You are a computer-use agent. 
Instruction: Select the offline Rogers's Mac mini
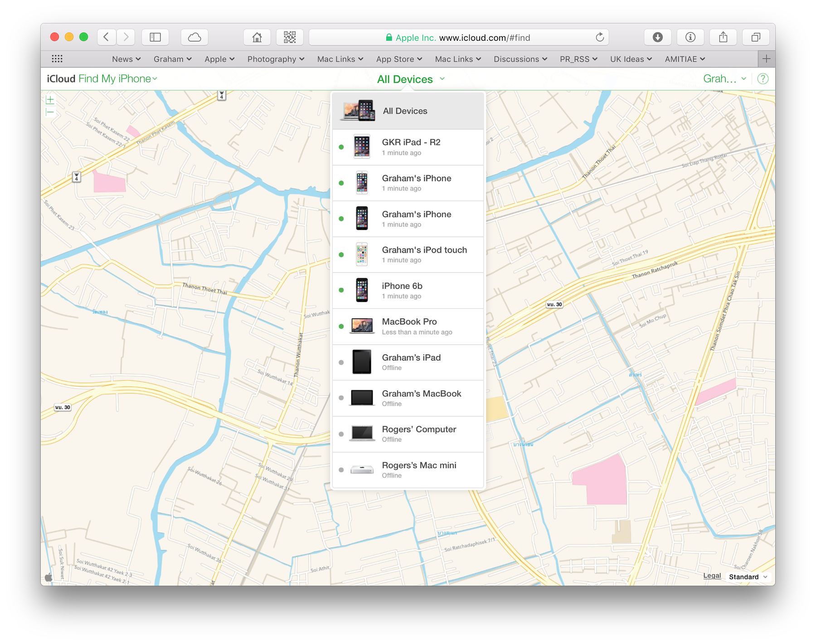coord(408,470)
